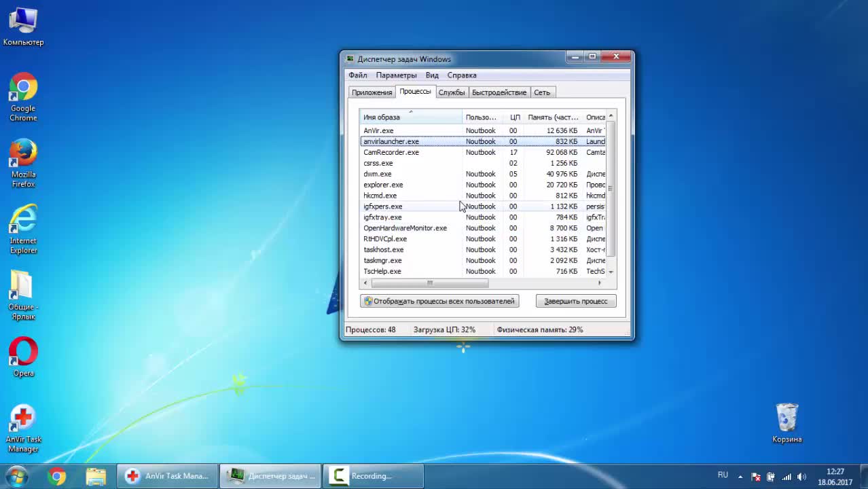Switch to Службы tab
Image resolution: width=868 pixels, height=489 pixels.
click(452, 92)
